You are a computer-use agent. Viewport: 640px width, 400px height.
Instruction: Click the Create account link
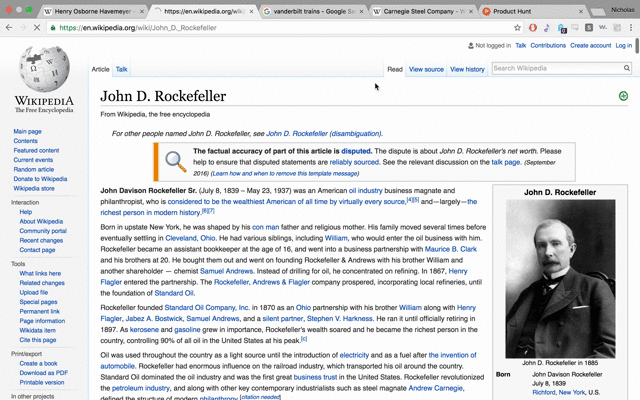point(591,46)
